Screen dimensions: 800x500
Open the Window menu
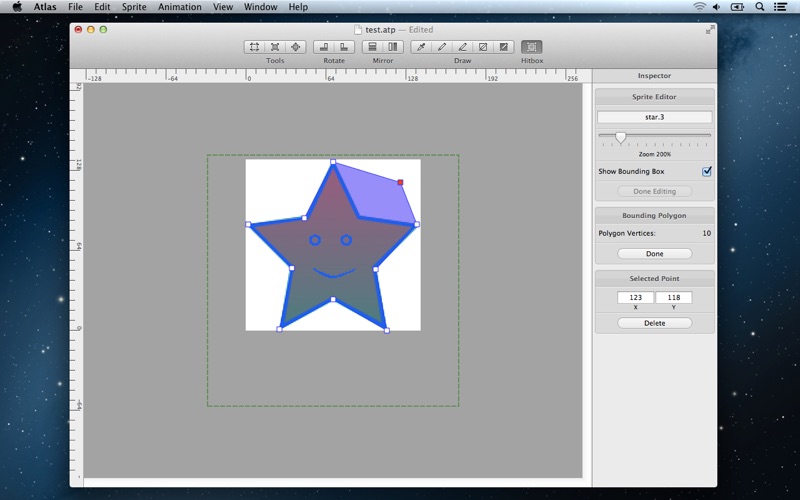click(261, 7)
